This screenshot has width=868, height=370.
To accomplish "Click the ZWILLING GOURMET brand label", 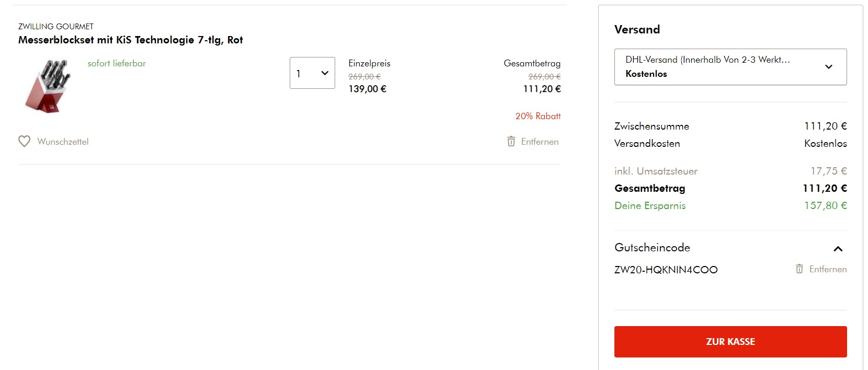I will (56, 27).
